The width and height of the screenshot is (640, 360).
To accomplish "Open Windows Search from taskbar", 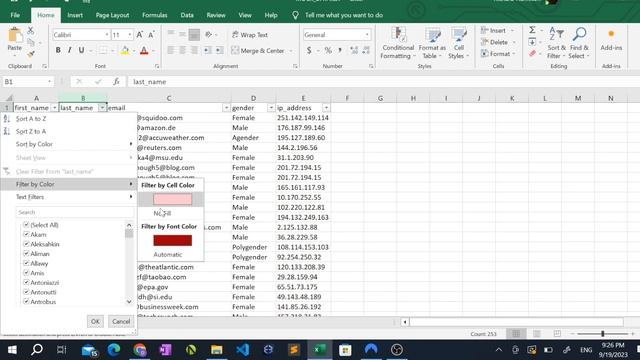I will (x=37, y=350).
